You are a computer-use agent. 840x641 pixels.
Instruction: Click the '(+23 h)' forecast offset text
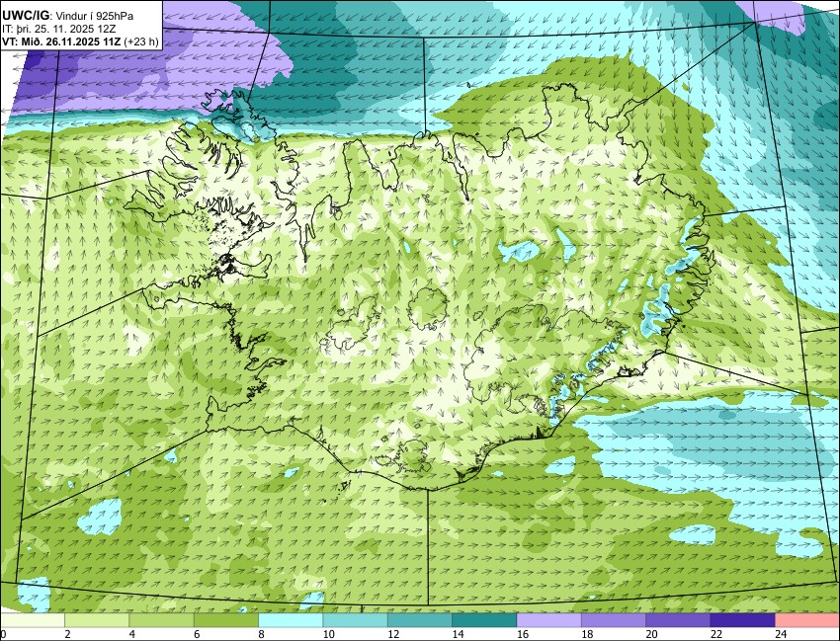pos(141,42)
